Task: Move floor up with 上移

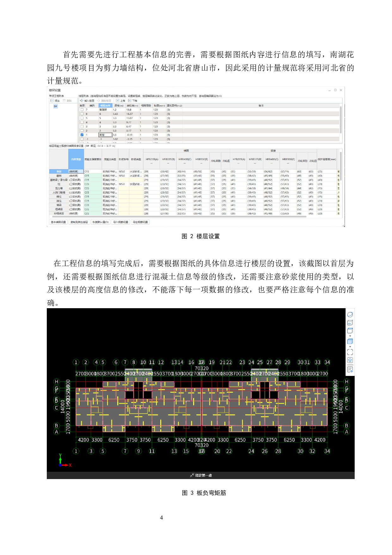Action: tap(121, 101)
